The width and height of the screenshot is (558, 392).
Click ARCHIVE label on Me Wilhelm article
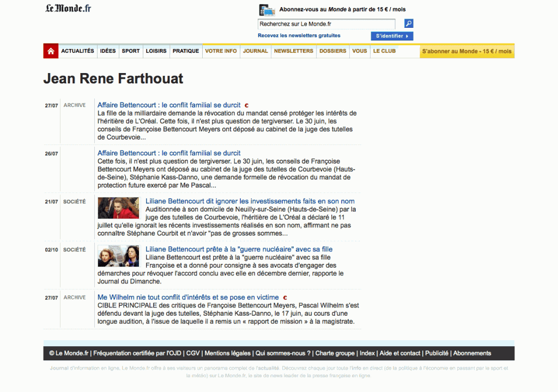(75, 298)
